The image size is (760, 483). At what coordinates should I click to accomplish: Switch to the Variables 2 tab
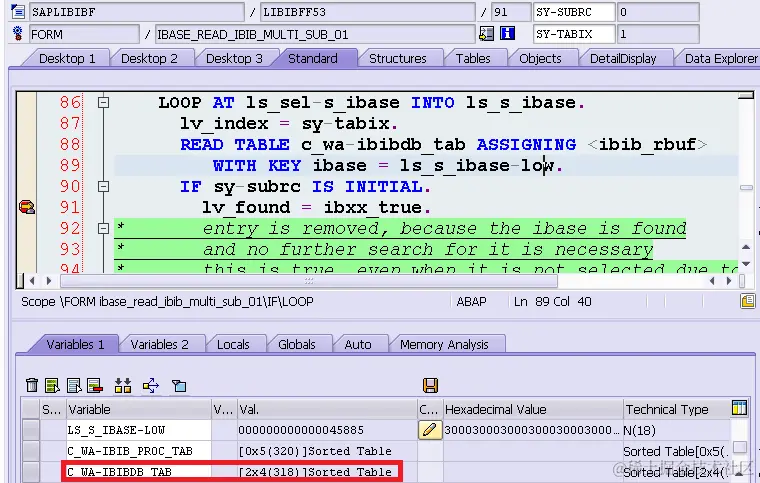pos(159,344)
